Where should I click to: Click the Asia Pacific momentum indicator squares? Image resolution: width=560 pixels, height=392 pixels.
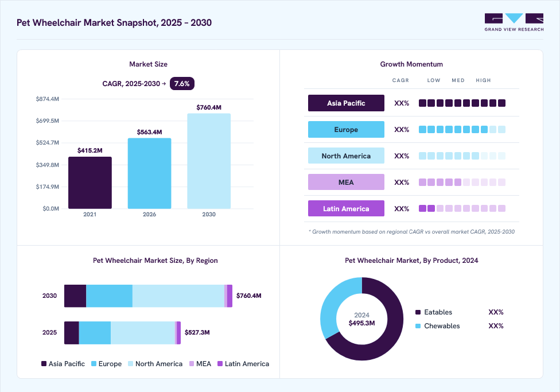click(462, 103)
